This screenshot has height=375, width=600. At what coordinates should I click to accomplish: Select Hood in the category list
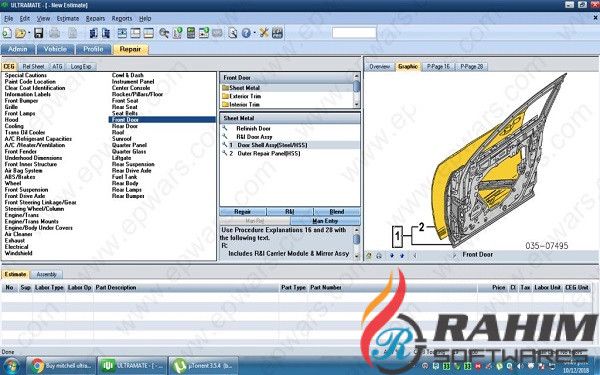[11, 120]
